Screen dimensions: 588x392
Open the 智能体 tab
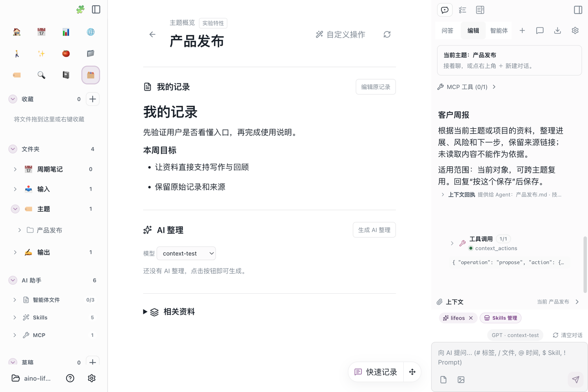[499, 31]
